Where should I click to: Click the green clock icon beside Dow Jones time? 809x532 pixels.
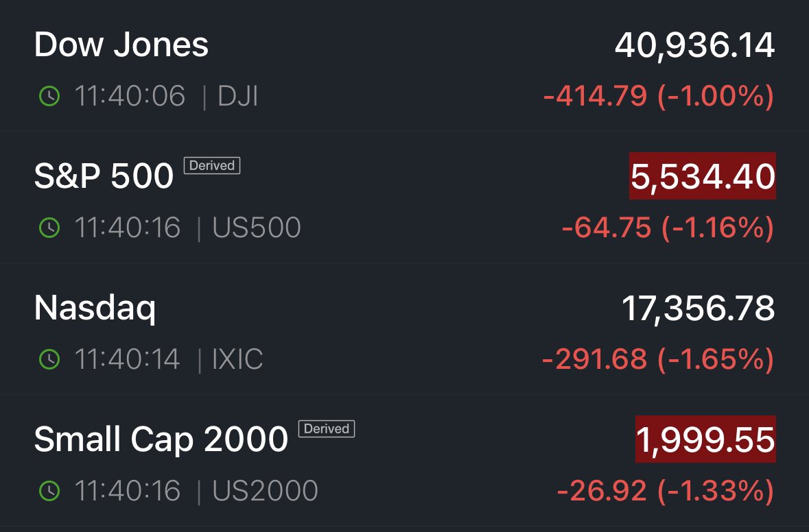[x=49, y=97]
